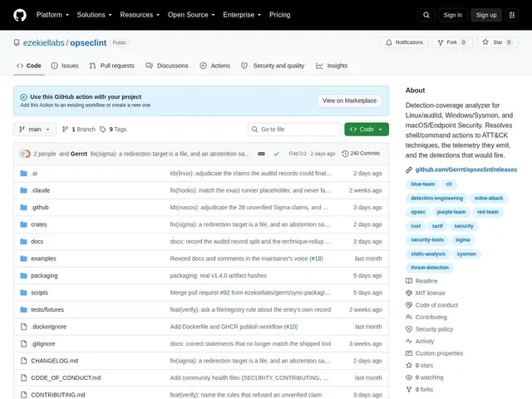Select the sigma topic tag

[462, 240]
